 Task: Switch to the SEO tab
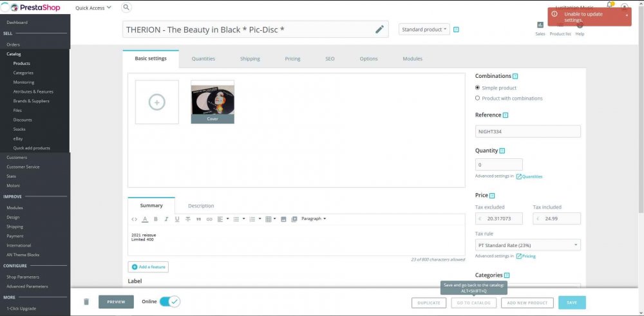tap(330, 59)
